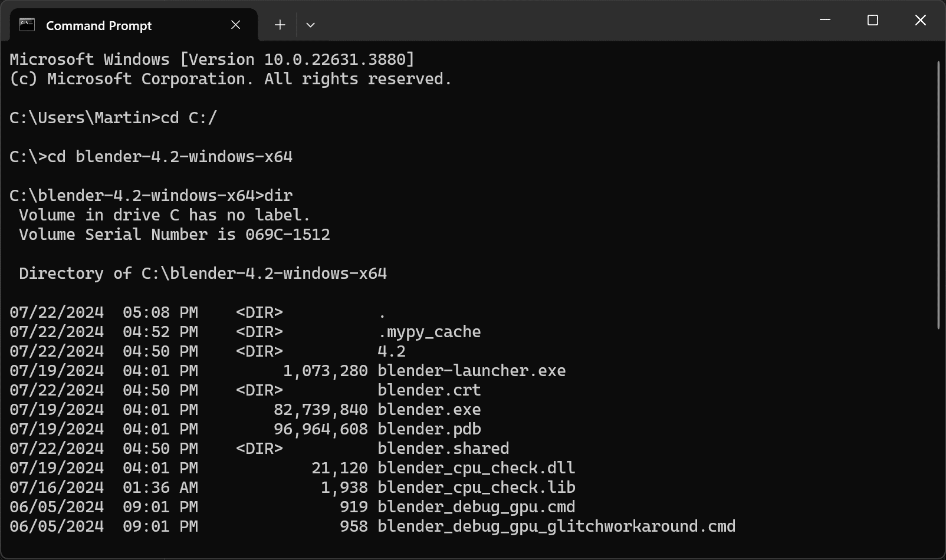946x560 pixels.
Task: Click the blender.exe directory entry
Action: tap(429, 409)
